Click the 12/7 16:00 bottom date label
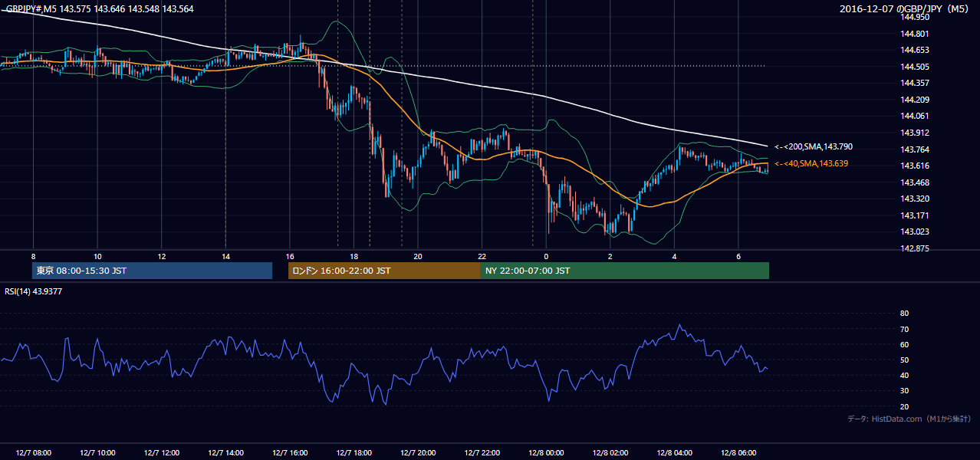 click(x=289, y=453)
